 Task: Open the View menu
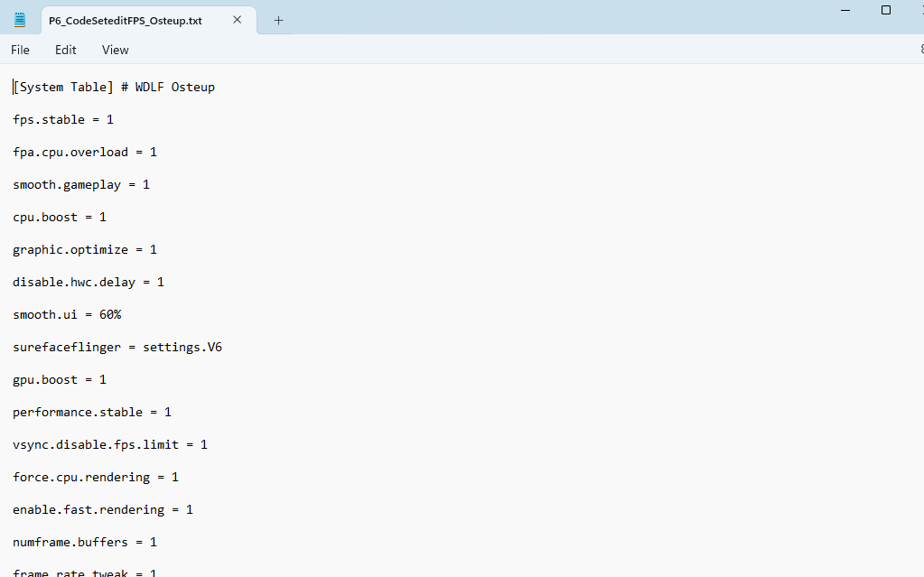point(115,50)
